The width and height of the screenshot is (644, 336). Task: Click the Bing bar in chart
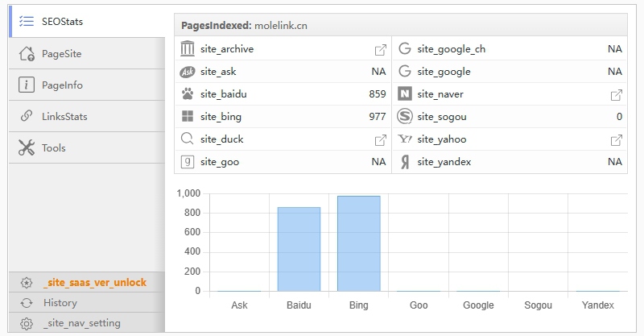[358, 243]
